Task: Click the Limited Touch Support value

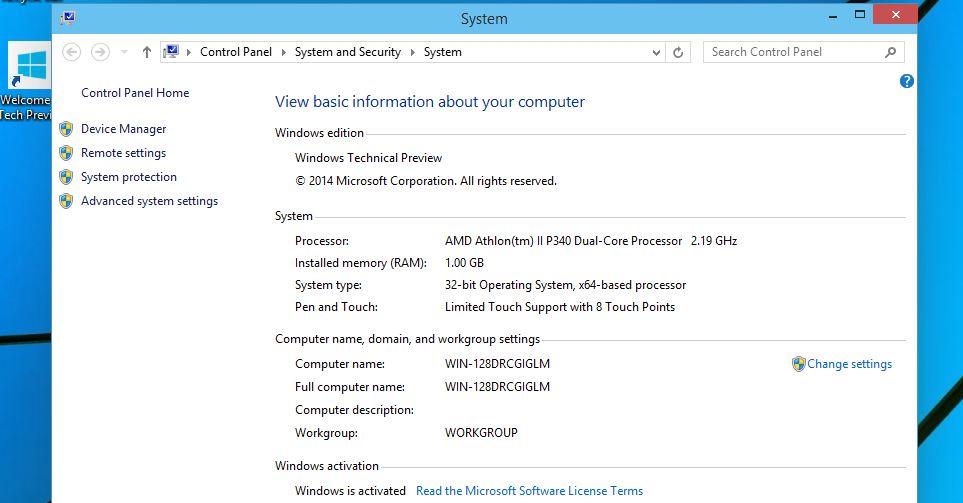Action: 560,307
